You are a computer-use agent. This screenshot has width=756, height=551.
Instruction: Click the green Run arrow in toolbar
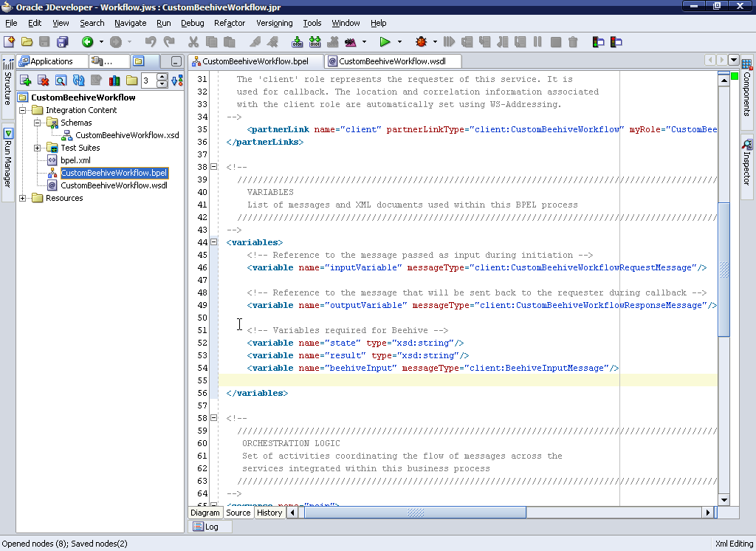point(385,42)
